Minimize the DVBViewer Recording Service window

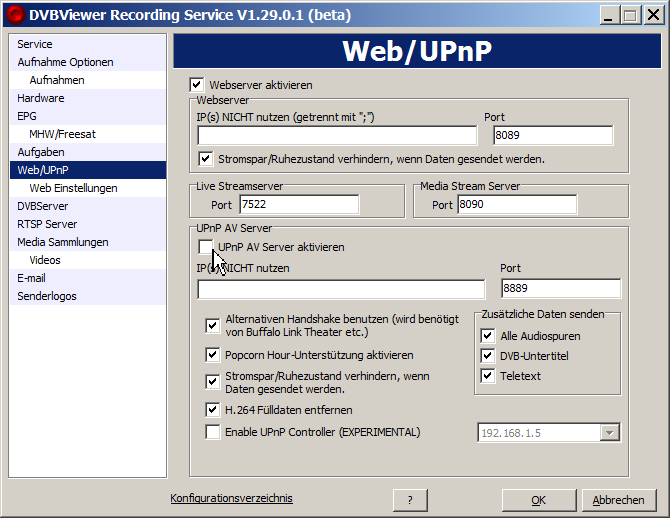(608, 15)
